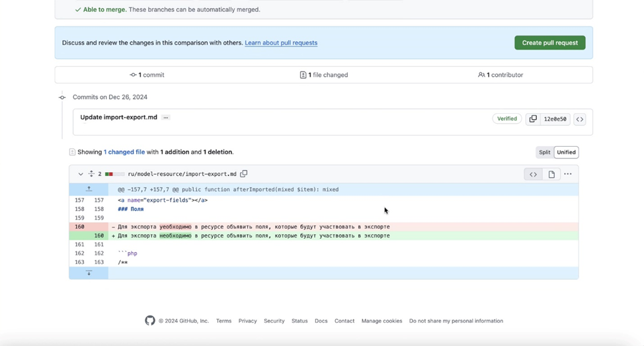Screen dimensions: 644x346
Task: Click the GitHub logo in footer
Action: [x=150, y=320]
